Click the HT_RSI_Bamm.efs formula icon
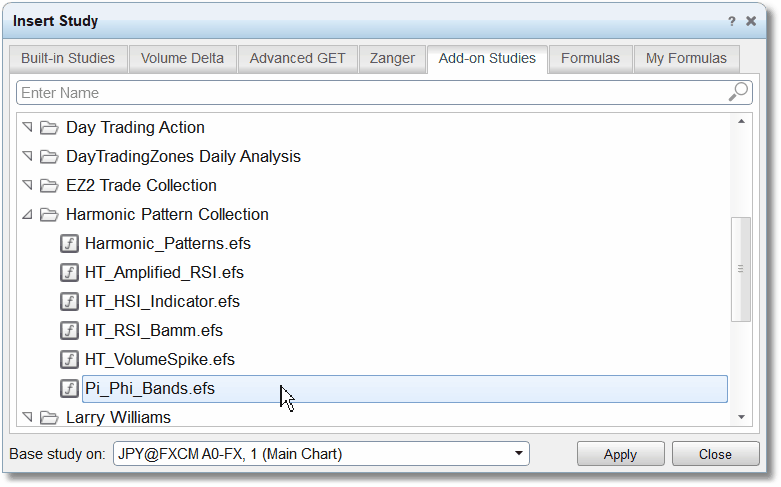The height and width of the screenshot is (487, 781). click(x=69, y=330)
